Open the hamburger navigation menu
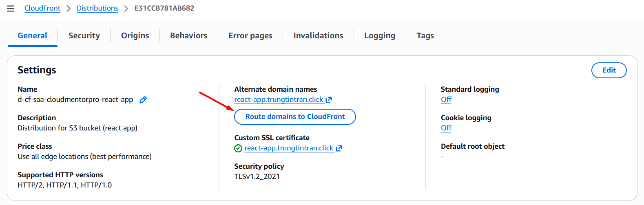This screenshot has height=205, width=644. click(11, 9)
